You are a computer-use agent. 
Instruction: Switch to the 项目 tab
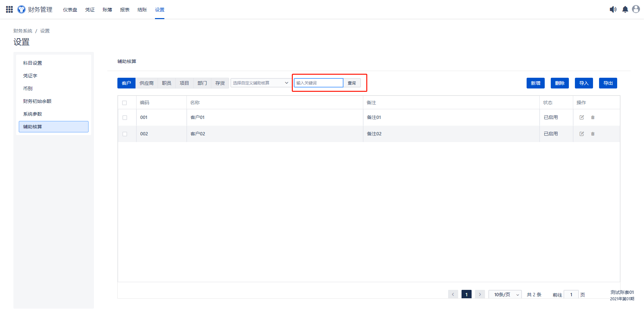tap(184, 83)
